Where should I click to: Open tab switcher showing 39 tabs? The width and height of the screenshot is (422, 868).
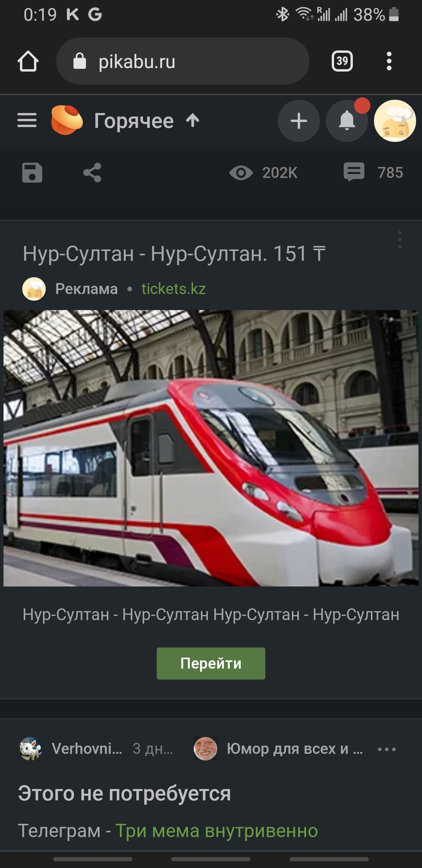click(x=342, y=61)
